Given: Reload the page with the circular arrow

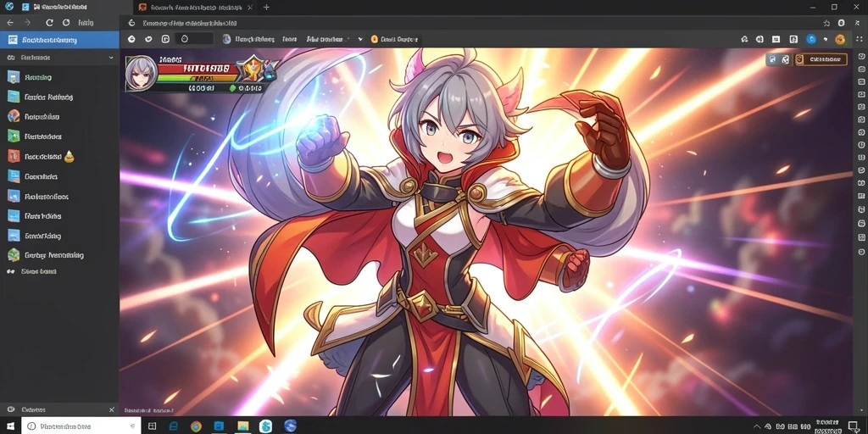Looking at the screenshot, I should coord(49,23).
